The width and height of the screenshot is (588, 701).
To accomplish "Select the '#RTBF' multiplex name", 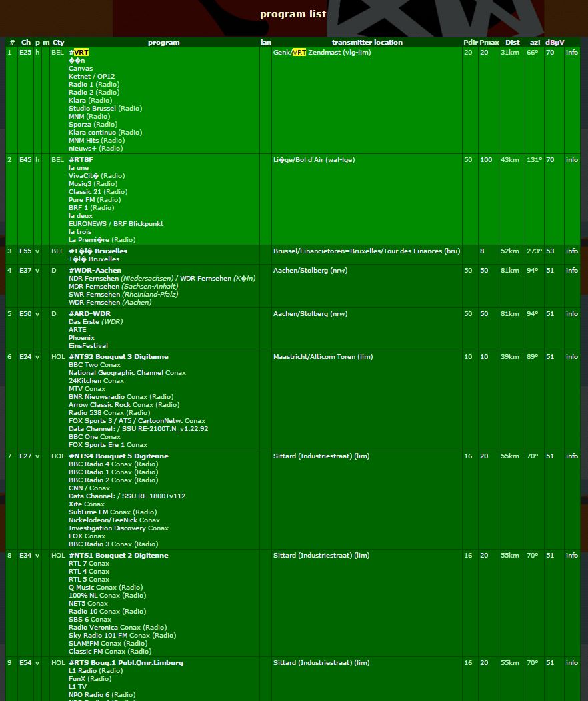I will pos(81,160).
